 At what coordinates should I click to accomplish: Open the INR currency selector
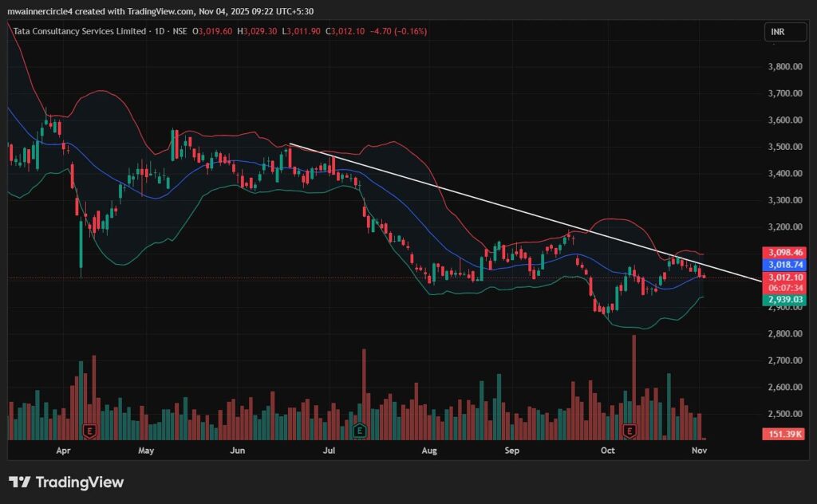(x=779, y=32)
